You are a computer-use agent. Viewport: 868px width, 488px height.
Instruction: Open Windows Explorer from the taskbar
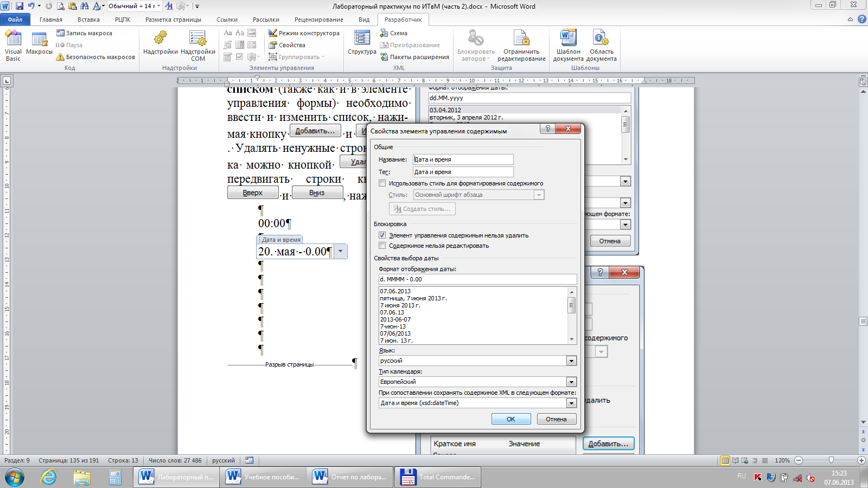pyautogui.click(x=81, y=477)
